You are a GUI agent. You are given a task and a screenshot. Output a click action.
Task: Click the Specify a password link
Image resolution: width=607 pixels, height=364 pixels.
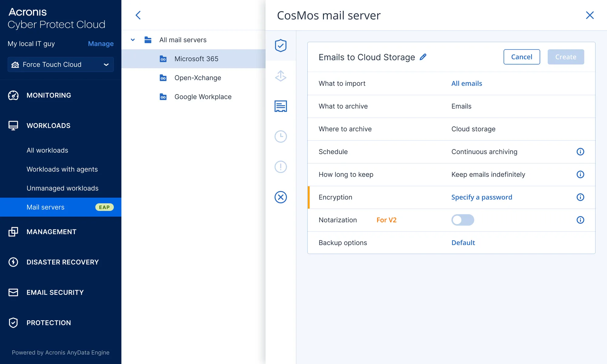[x=481, y=197]
